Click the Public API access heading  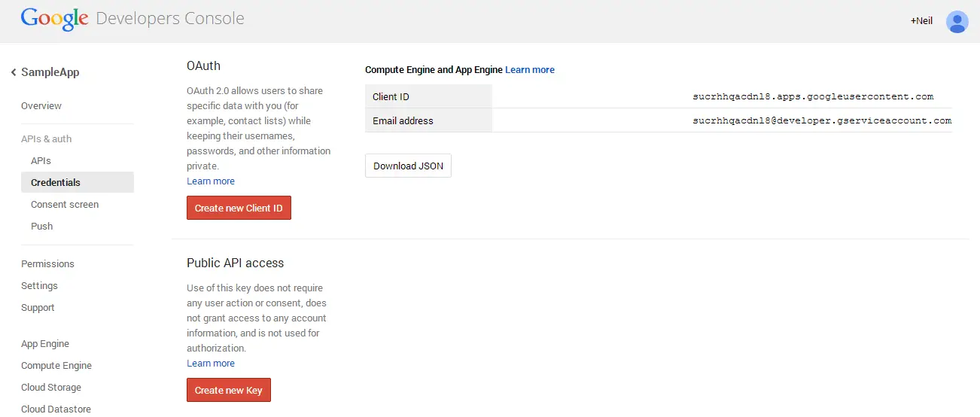(x=236, y=263)
